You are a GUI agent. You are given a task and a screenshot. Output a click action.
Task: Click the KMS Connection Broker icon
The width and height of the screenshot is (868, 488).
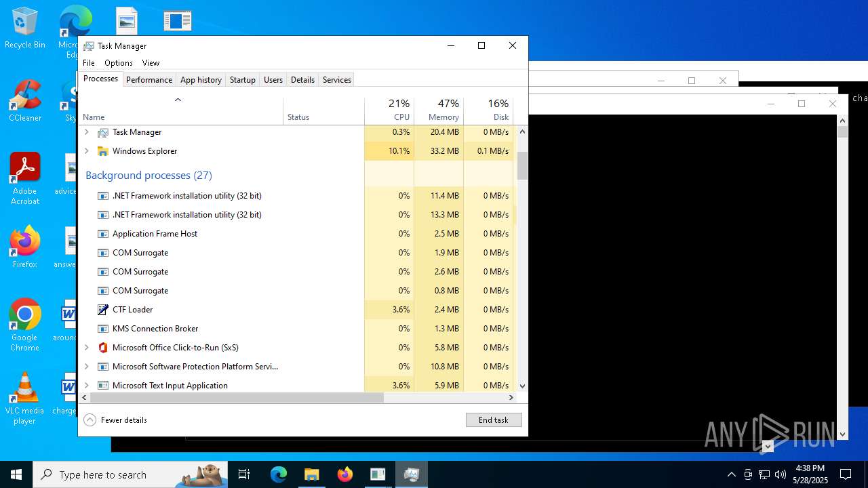tap(103, 329)
